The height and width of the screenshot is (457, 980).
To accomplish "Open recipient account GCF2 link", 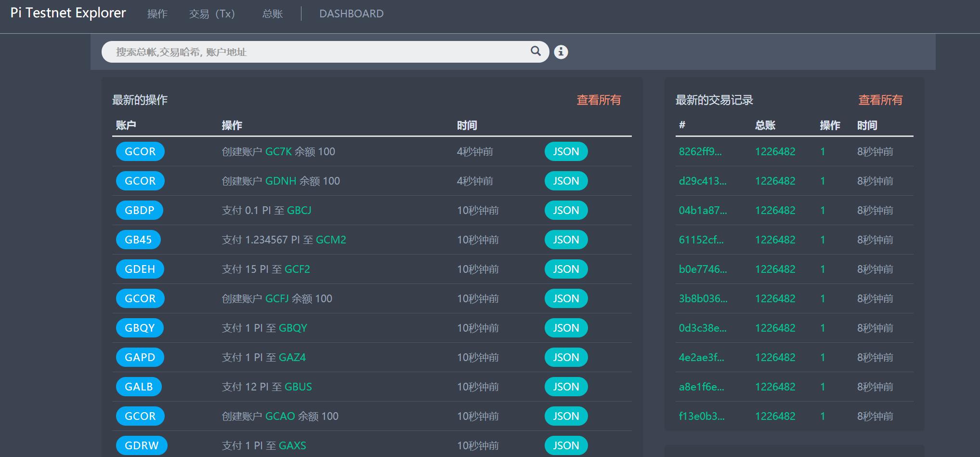I will pyautogui.click(x=297, y=269).
